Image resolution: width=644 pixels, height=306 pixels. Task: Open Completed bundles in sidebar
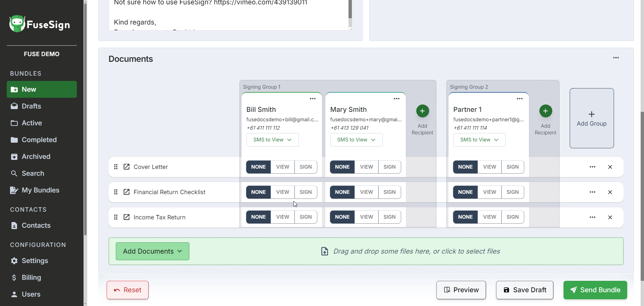[x=39, y=140]
